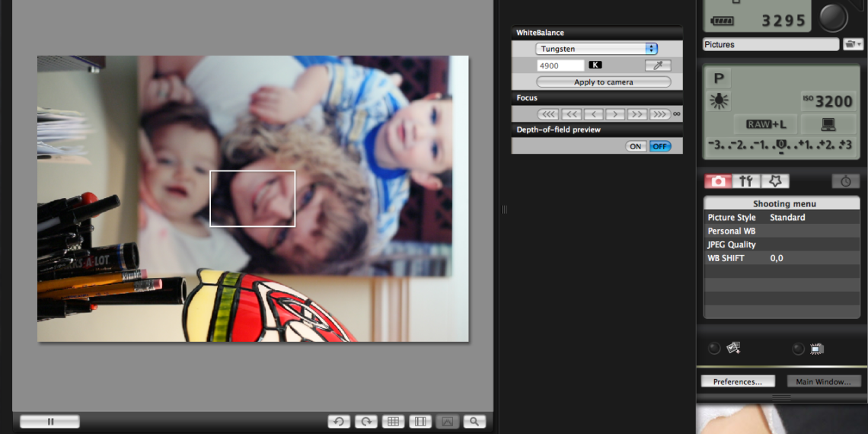Screen dimensions: 868x434
Task: Switch to the tools set-up menu tab
Action: click(746, 181)
